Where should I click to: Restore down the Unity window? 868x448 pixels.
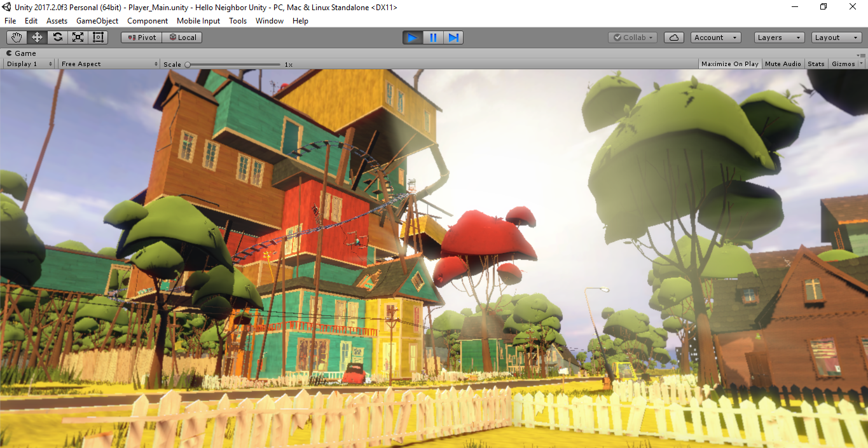coord(823,7)
